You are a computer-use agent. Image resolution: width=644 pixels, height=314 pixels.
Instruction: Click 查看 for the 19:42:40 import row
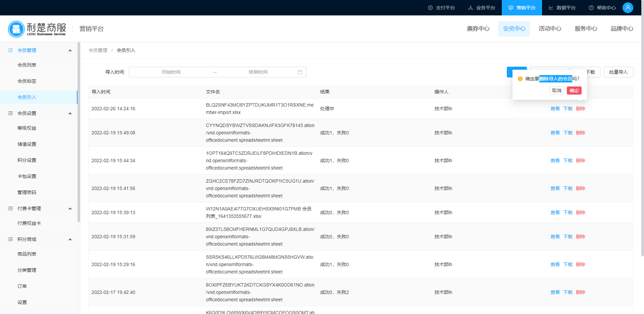(555, 292)
